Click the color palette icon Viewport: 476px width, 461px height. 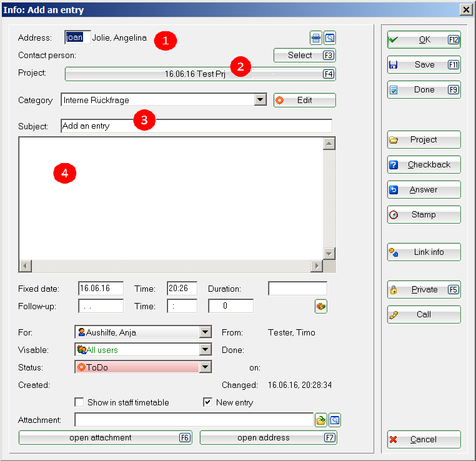[x=321, y=306]
